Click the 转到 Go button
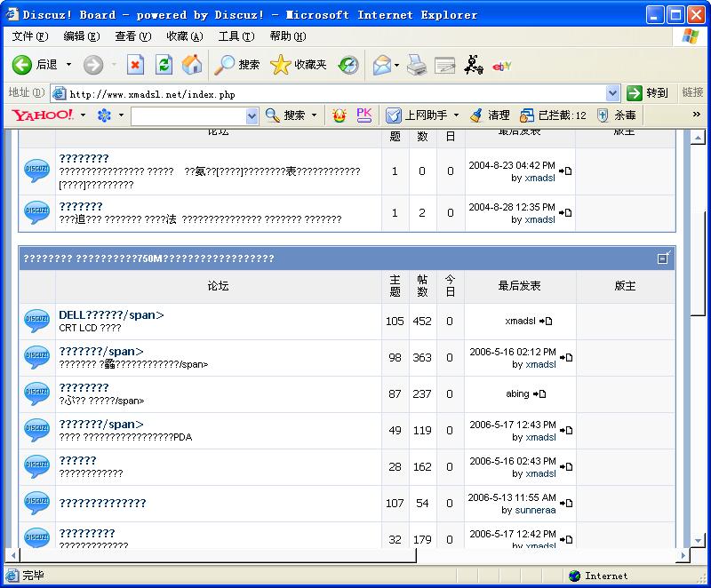This screenshot has height=588, width=711. [x=647, y=93]
